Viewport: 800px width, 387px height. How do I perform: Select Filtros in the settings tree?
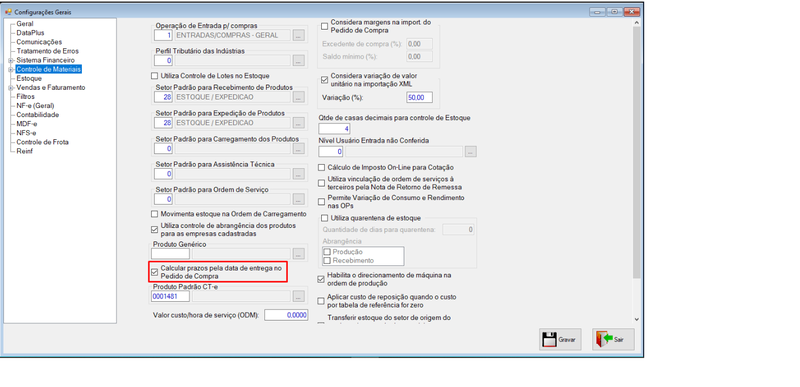(x=26, y=96)
